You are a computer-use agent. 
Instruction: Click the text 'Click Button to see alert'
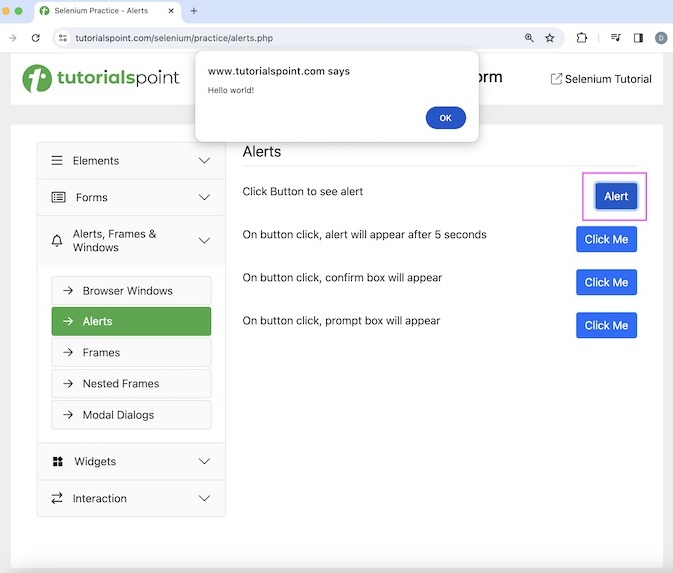[303, 191]
